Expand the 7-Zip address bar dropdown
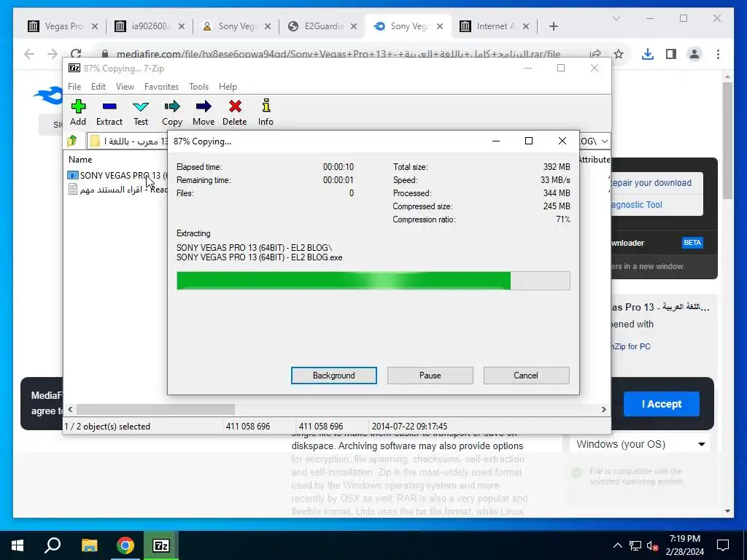This screenshot has width=747, height=560. click(x=604, y=141)
